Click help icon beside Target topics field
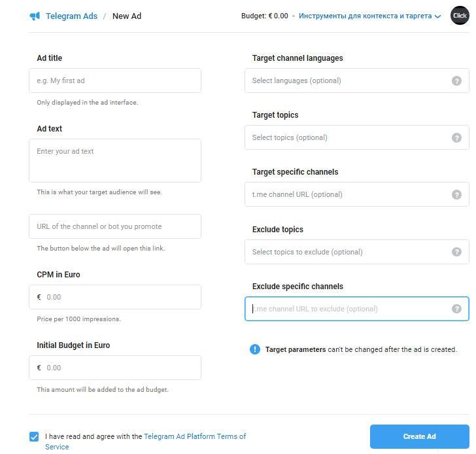The width and height of the screenshot is (476, 454). (456, 137)
